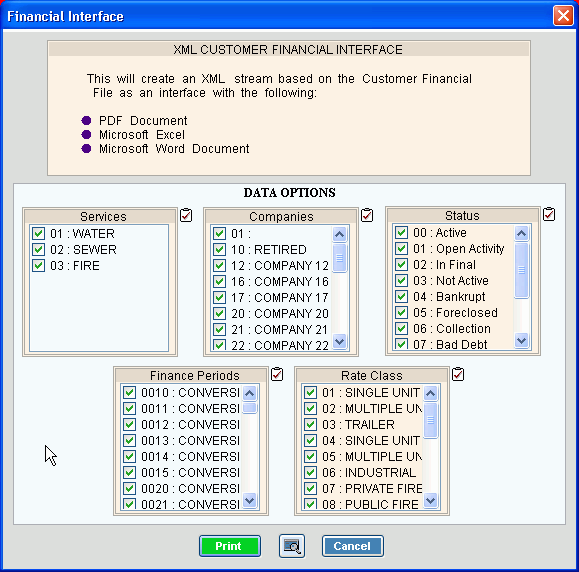Click the select-all clipboard icon beside Services
579x572 pixels.
pyautogui.click(x=186, y=215)
